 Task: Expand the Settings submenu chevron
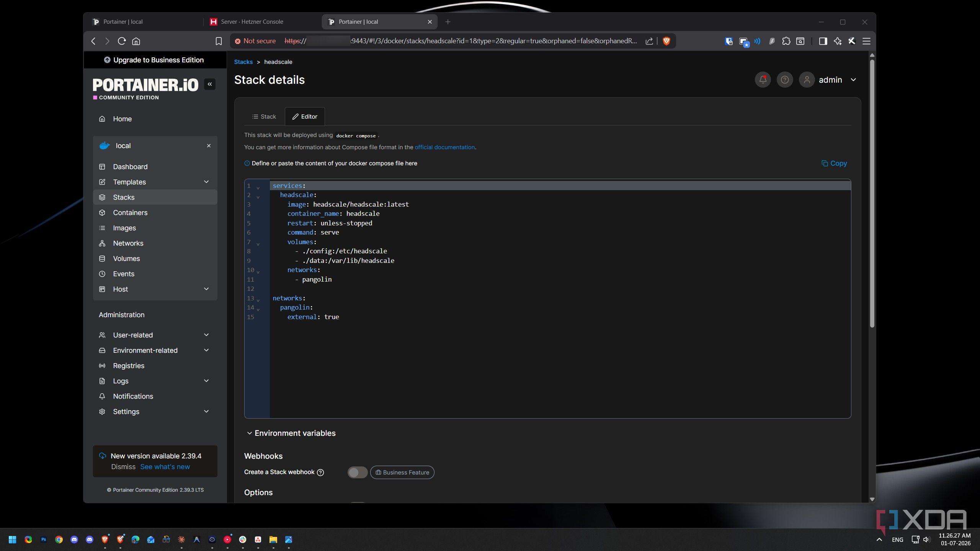pyautogui.click(x=206, y=411)
